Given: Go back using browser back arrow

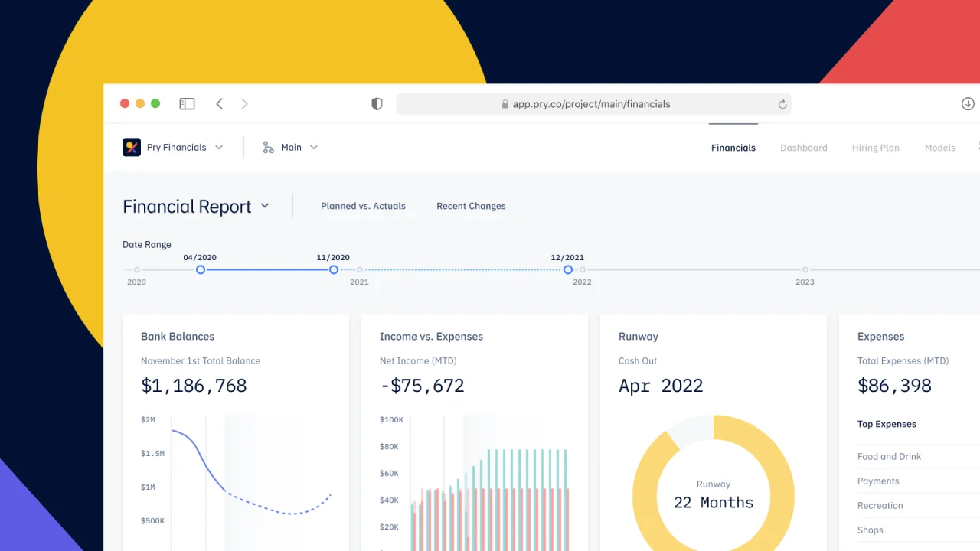Looking at the screenshot, I should click(220, 104).
